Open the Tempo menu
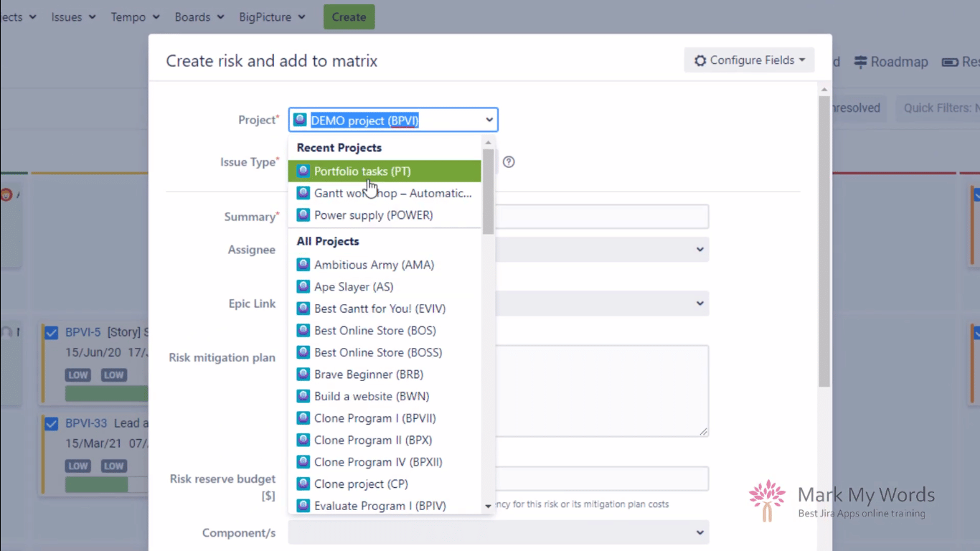Screen dimensions: 980x551 pos(135,17)
